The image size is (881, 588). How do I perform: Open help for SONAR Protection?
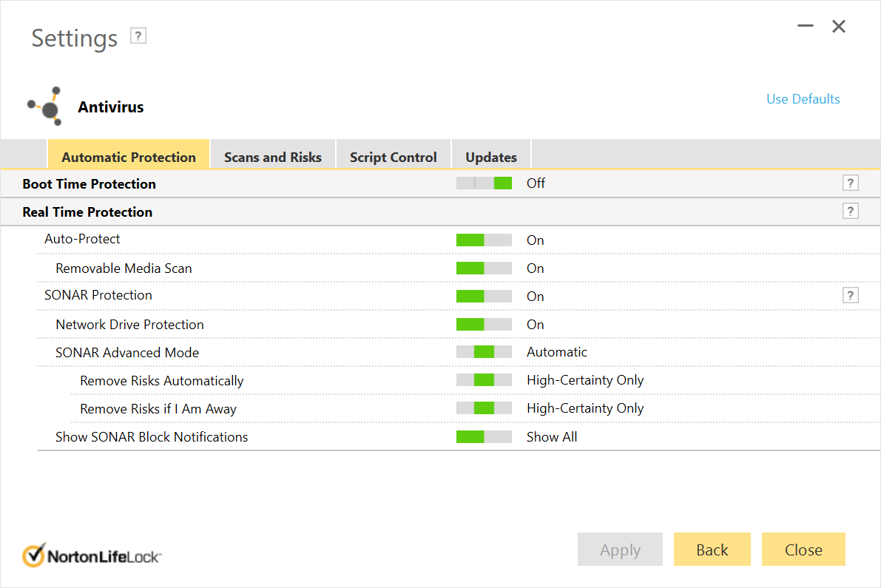tap(850, 295)
